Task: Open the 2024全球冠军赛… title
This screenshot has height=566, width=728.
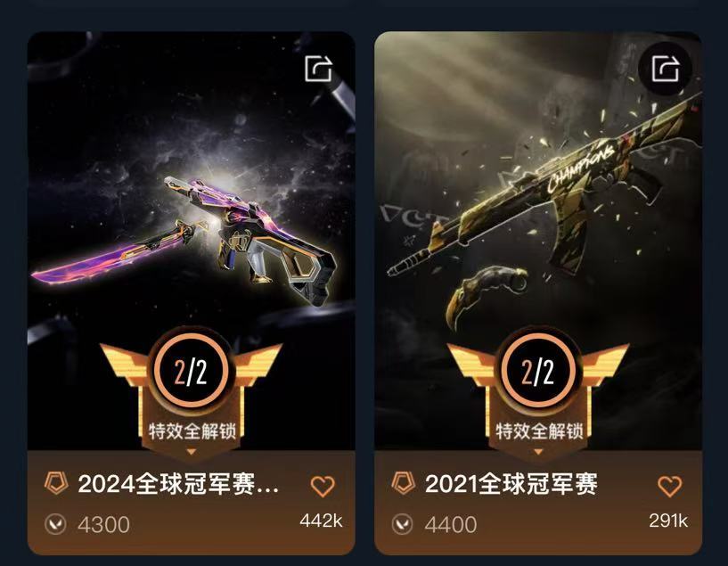Action: click(x=179, y=484)
